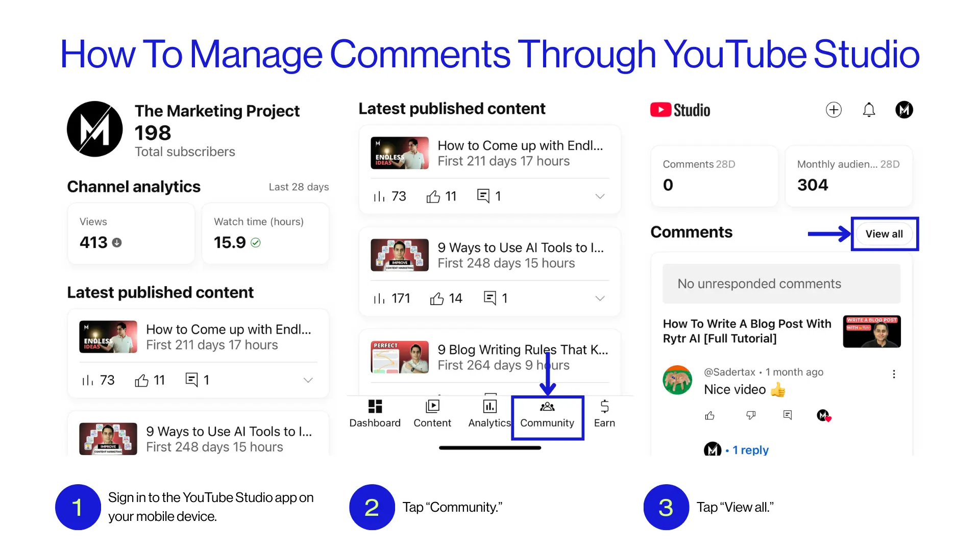Open the 9 Blog Writing Rules video title
The width and height of the screenshot is (980, 551).
point(523,350)
